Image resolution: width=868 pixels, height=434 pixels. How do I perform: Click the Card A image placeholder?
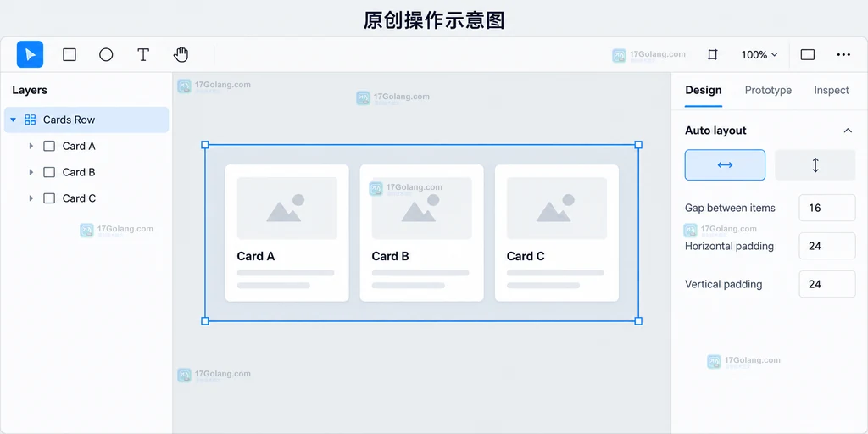coord(287,209)
